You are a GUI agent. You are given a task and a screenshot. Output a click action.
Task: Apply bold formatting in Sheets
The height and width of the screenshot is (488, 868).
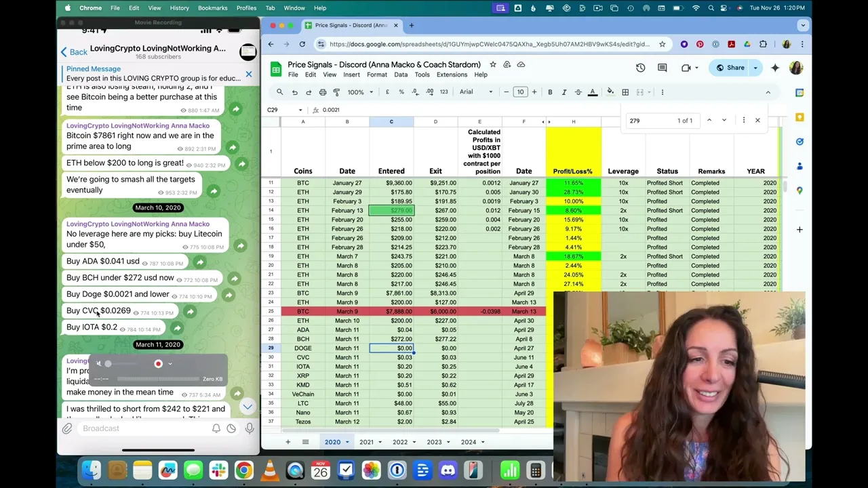click(550, 92)
